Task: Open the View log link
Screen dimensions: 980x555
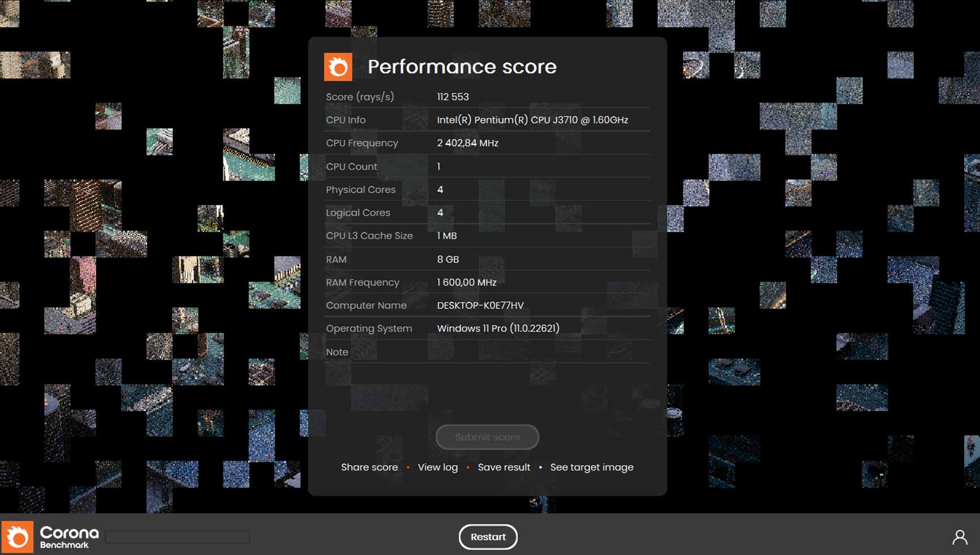Action: 437,467
